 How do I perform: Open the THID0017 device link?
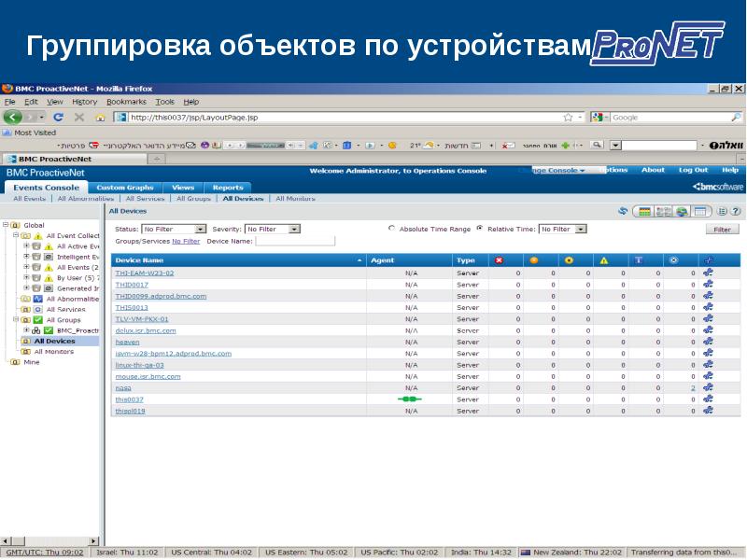(132, 284)
